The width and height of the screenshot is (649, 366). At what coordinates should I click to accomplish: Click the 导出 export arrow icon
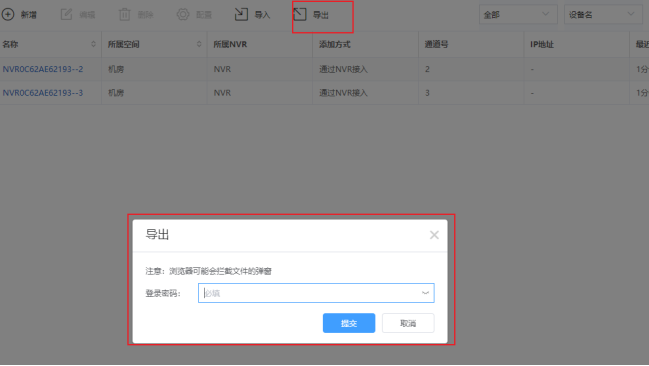click(300, 14)
